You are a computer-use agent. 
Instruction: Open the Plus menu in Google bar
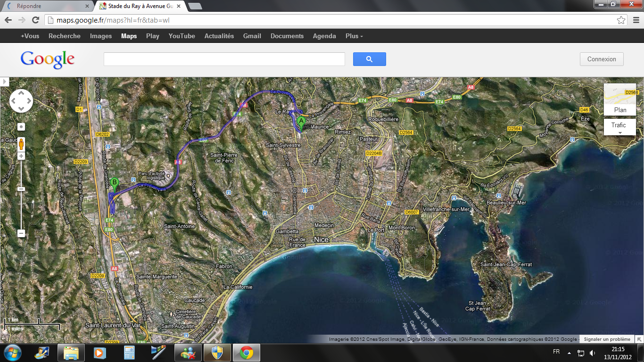pyautogui.click(x=354, y=36)
